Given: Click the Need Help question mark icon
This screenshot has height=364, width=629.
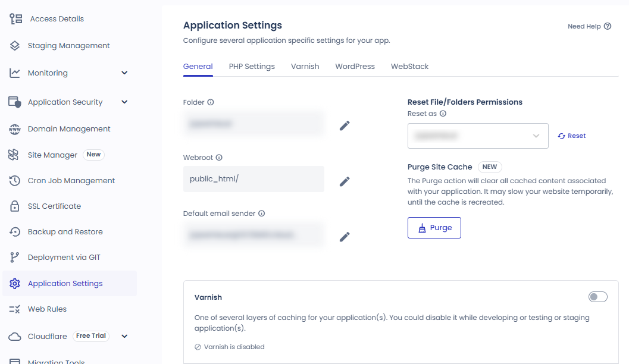Looking at the screenshot, I should 608,26.
